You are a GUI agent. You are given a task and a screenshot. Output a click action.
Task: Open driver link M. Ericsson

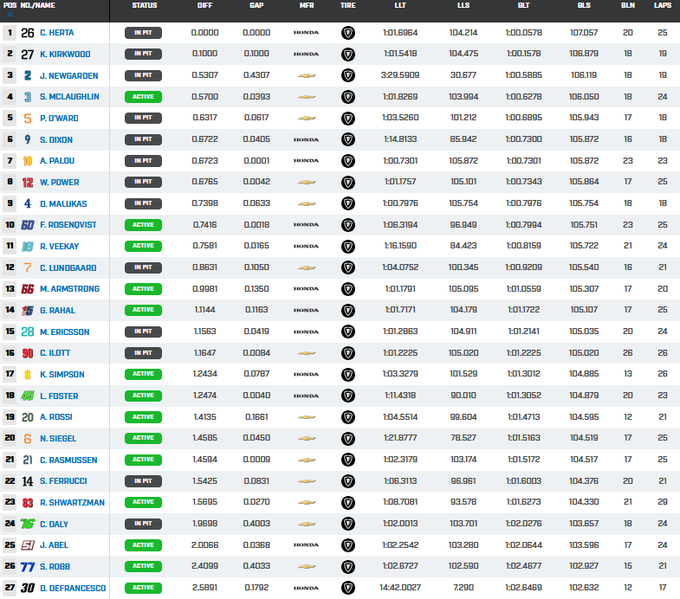pos(64,331)
